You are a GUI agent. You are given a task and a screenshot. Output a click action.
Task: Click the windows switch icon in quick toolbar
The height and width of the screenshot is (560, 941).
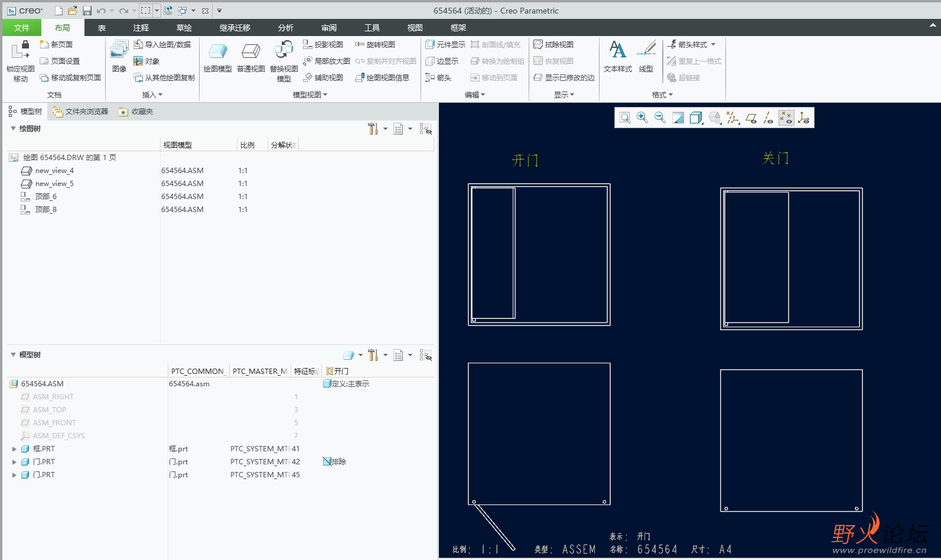183,11
